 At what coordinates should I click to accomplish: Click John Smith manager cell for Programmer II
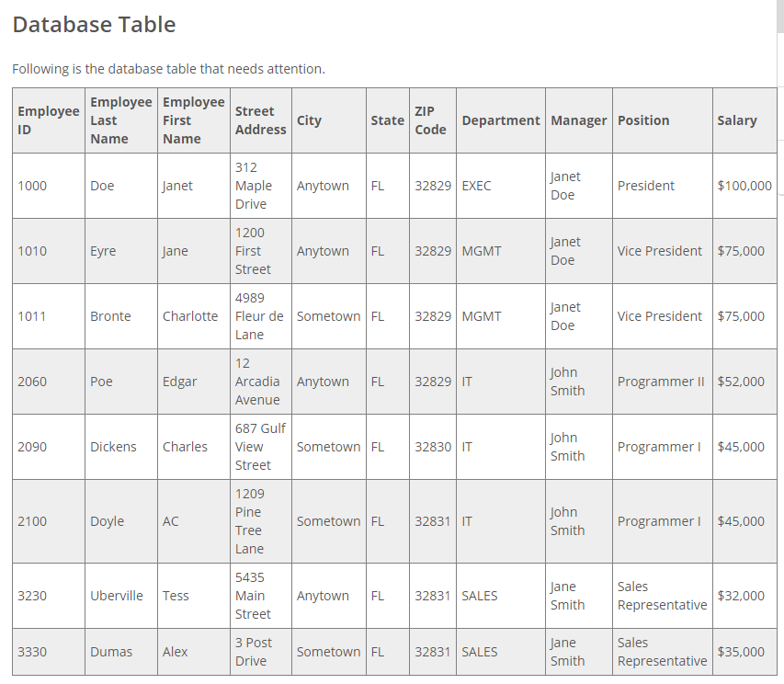pos(568,381)
